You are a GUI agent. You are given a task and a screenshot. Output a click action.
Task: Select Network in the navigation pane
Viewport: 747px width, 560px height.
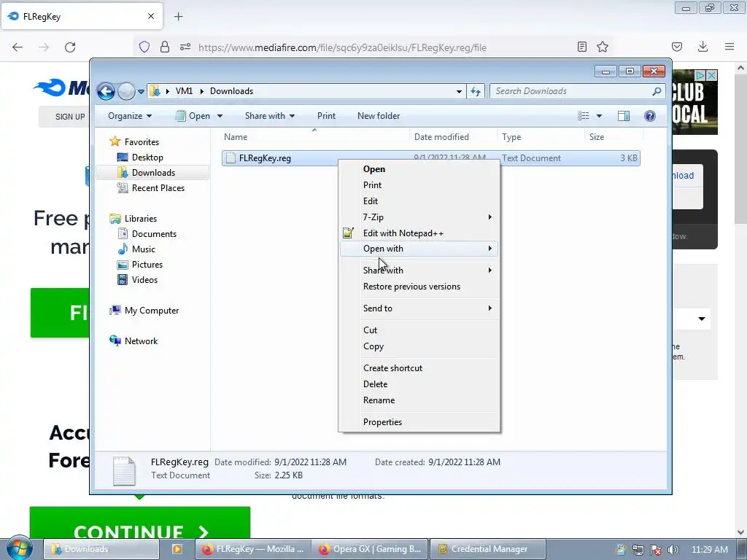141,341
